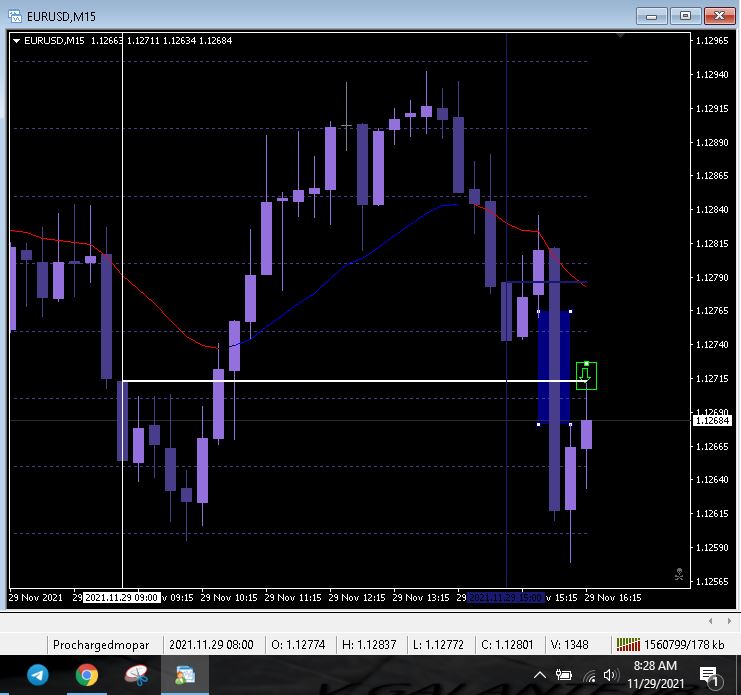The image size is (741, 695).
Task: Click the C: 1.12801 close price field
Action: (507, 645)
